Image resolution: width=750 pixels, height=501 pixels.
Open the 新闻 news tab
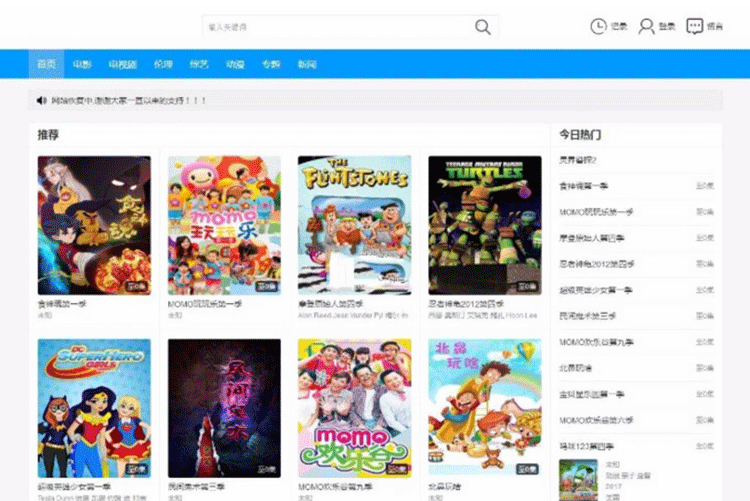pyautogui.click(x=307, y=64)
